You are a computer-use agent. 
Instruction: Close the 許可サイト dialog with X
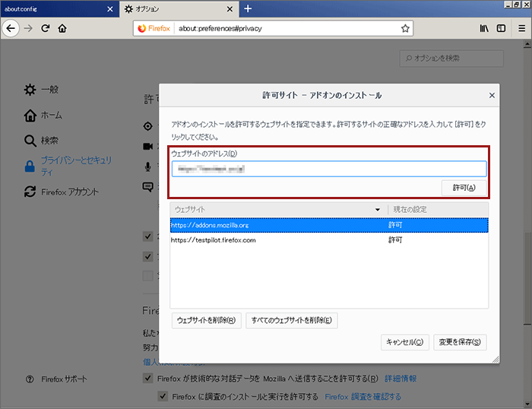tap(492, 95)
